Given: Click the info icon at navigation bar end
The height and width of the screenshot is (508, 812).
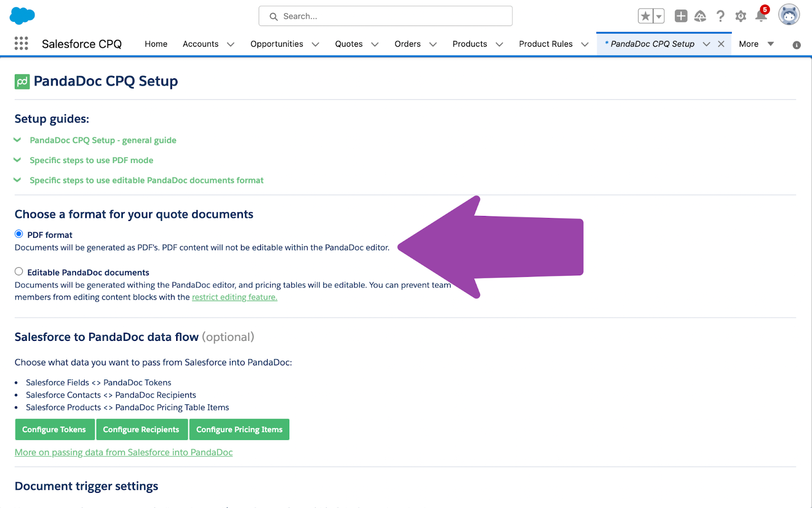Looking at the screenshot, I should [x=797, y=45].
